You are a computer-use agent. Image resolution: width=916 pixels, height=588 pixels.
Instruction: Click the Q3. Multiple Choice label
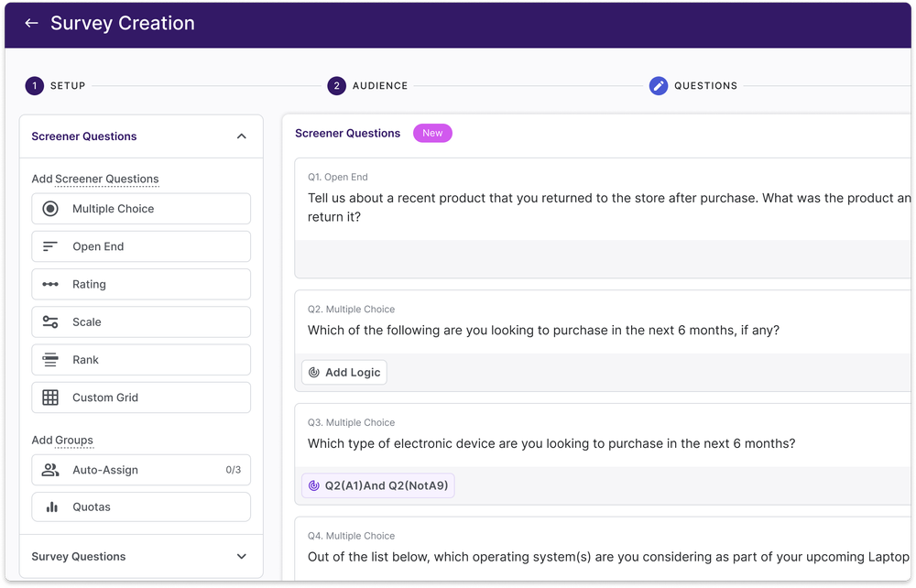tap(351, 423)
